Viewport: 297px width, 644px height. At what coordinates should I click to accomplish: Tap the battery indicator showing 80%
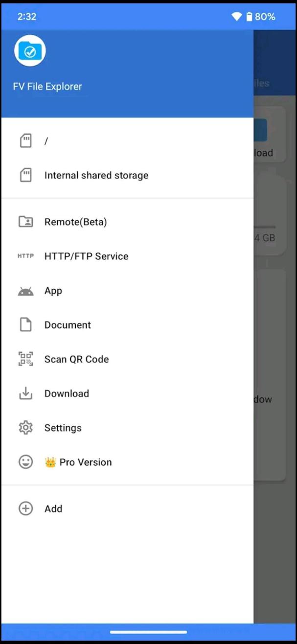tap(260, 16)
